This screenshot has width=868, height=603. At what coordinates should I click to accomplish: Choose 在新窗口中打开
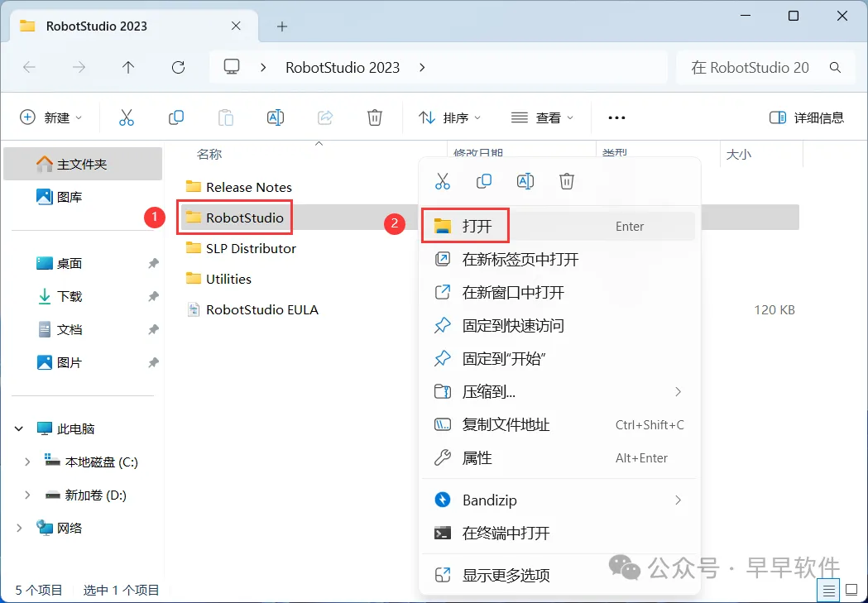(558, 293)
